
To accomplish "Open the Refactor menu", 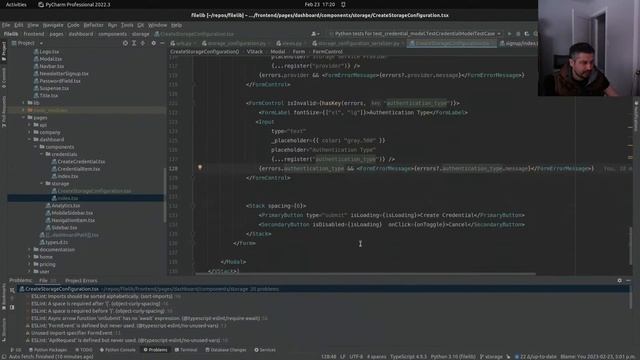I will (x=93, y=25).
